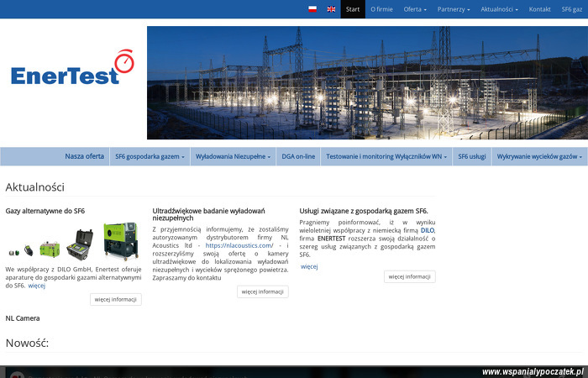Open DGA on-line section
Image resolution: width=588 pixels, height=378 pixels.
(x=298, y=156)
